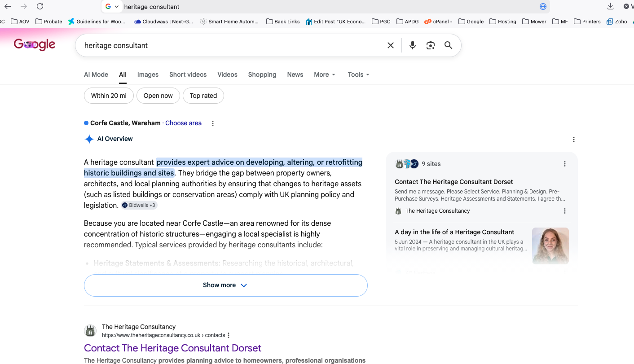Open the Mower bookmark folder
Viewport: 634px width, 364px height.
(534, 22)
